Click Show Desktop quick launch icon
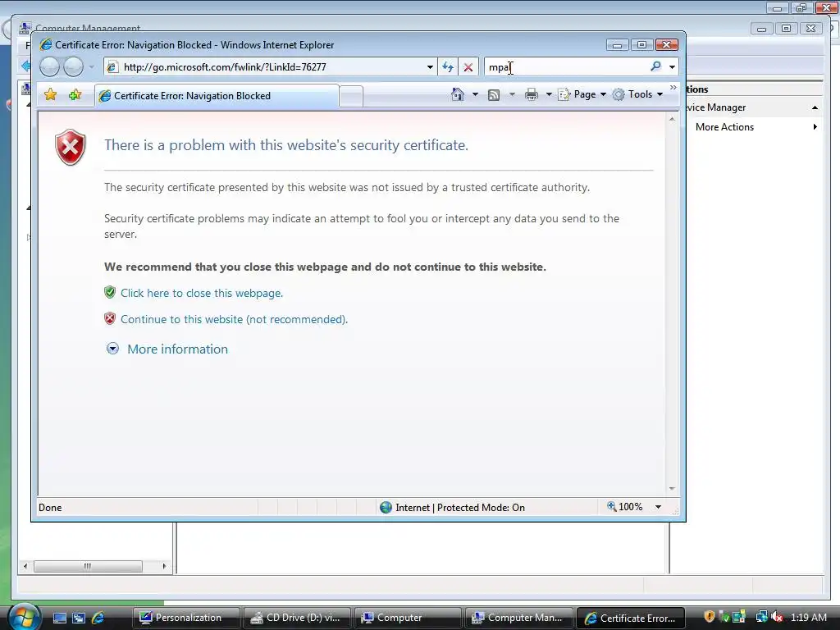Image resolution: width=840 pixels, height=630 pixels. coord(59,618)
